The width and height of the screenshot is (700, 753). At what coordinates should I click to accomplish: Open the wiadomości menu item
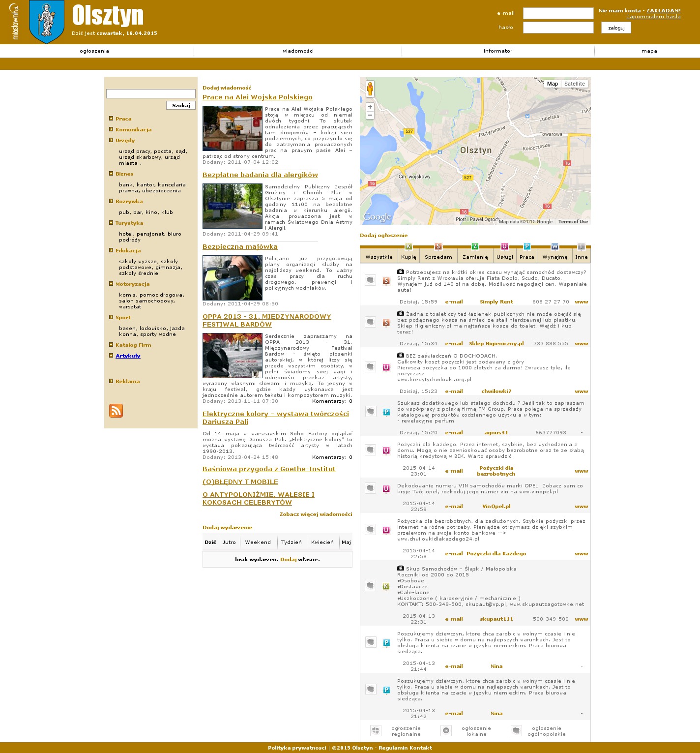click(298, 51)
